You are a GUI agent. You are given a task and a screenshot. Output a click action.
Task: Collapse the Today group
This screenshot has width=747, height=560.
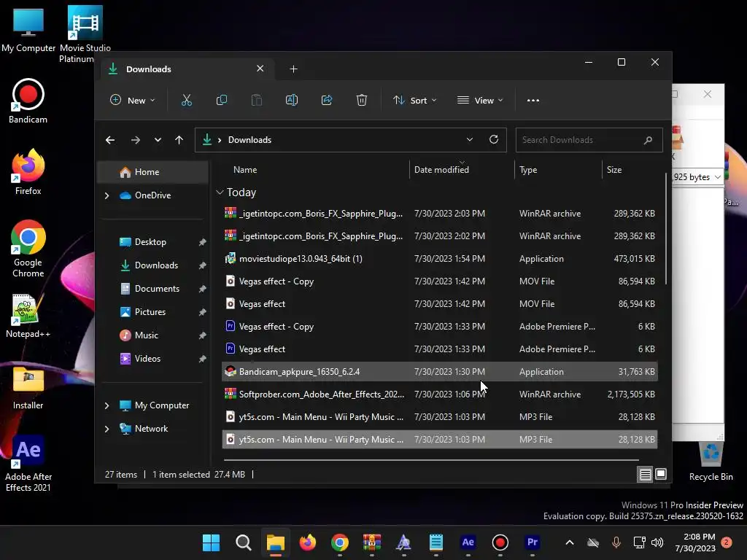(220, 192)
